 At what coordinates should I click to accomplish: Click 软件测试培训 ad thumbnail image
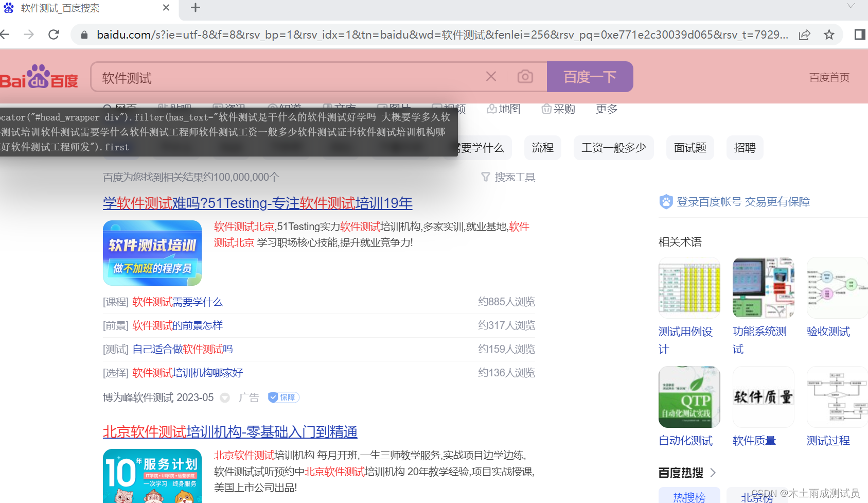click(152, 253)
